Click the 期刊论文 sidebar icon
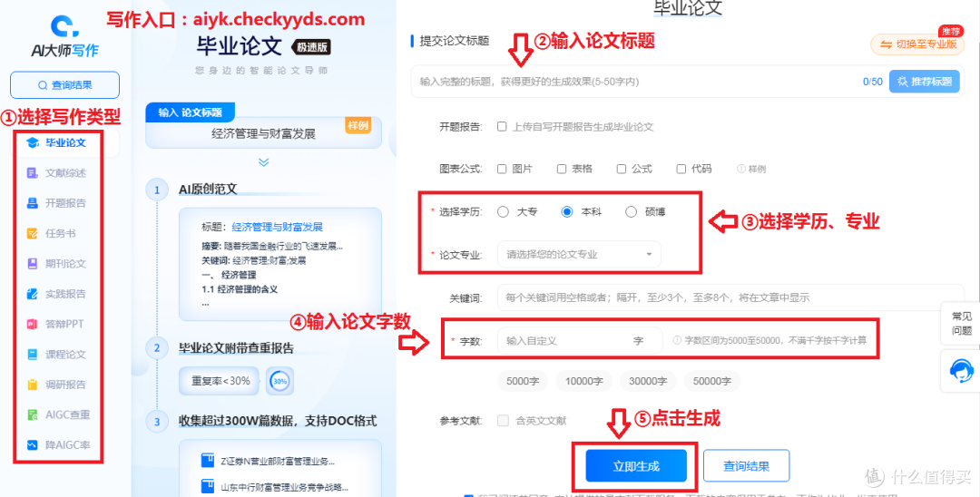980x497 pixels. (33, 264)
